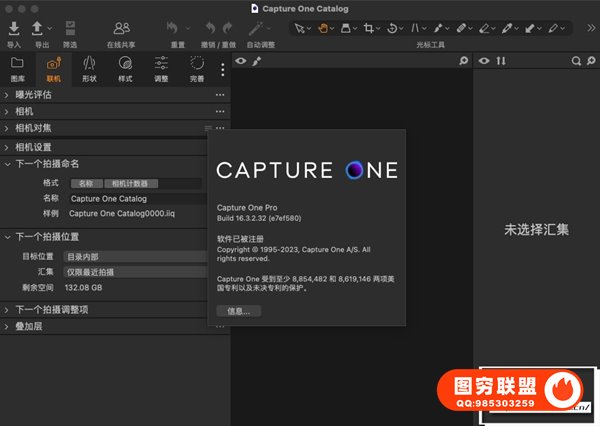
Task: Click the 筛选 culling icon
Action: click(x=70, y=28)
